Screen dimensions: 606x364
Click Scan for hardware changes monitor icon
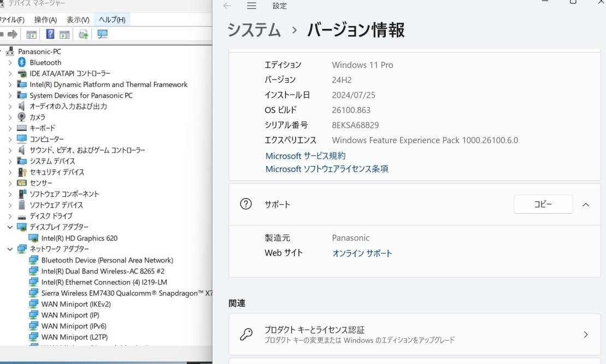[x=102, y=34]
